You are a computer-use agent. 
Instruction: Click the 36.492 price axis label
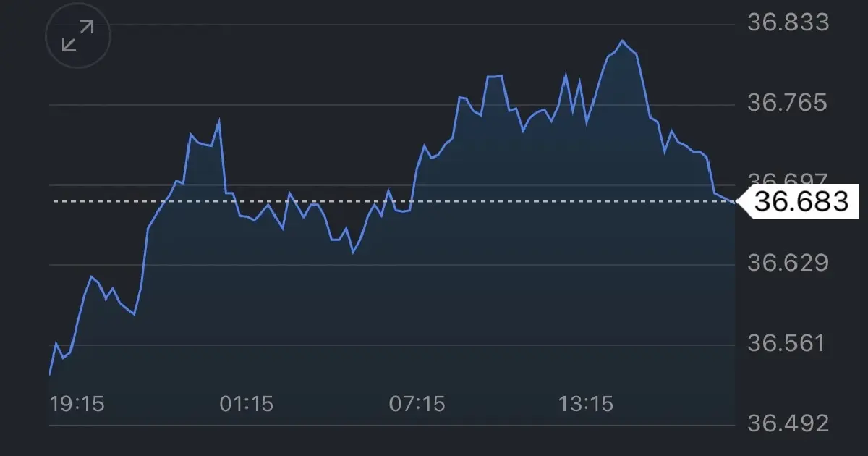tap(788, 423)
